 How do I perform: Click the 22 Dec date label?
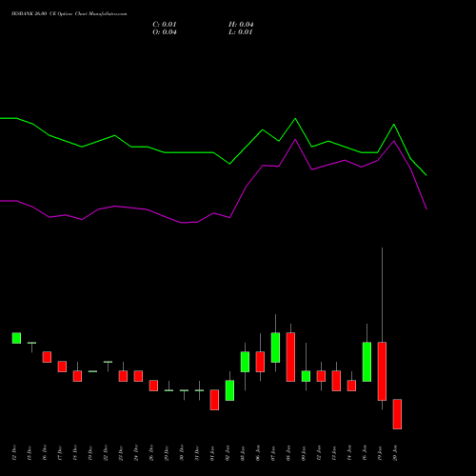[x=106, y=453]
